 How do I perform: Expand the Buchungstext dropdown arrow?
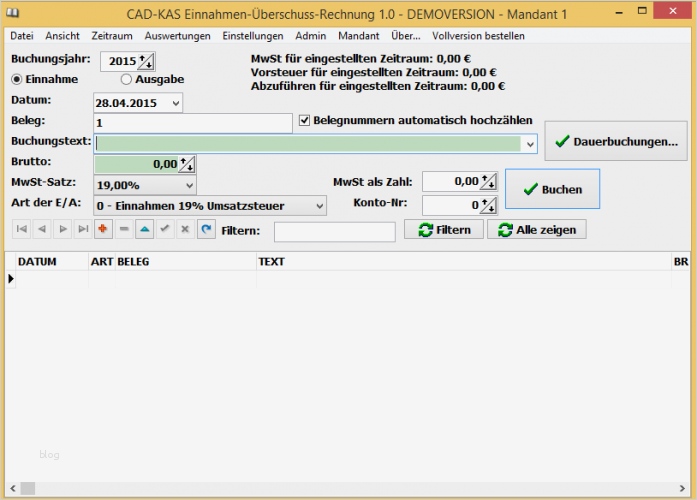click(530, 144)
